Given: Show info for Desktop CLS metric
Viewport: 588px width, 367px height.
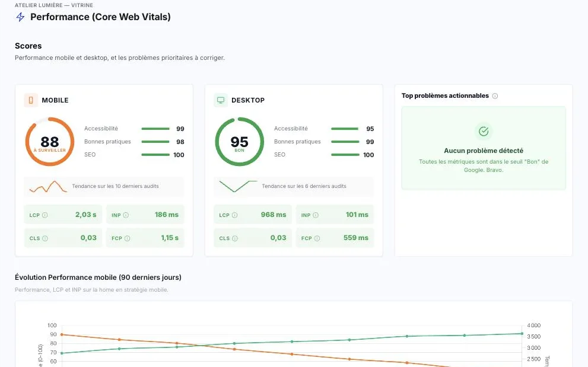Looking at the screenshot, I should click(235, 238).
